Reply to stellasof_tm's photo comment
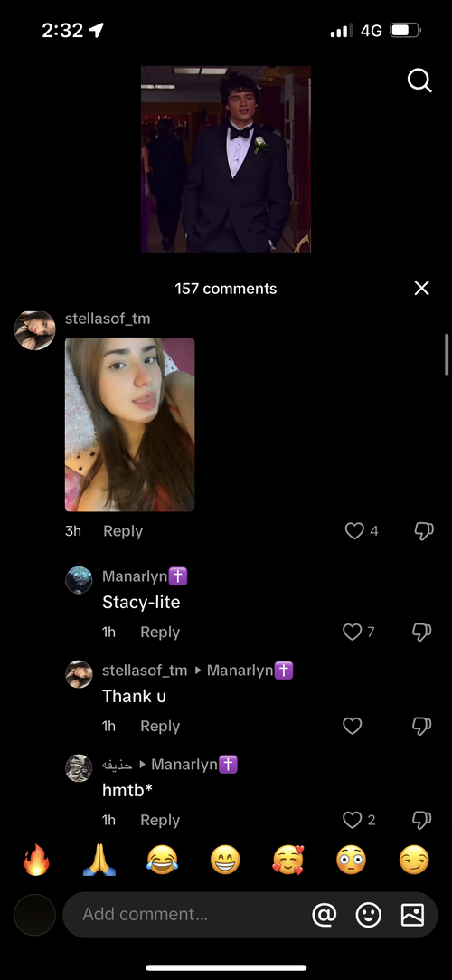The height and width of the screenshot is (980, 452). pyautogui.click(x=123, y=530)
